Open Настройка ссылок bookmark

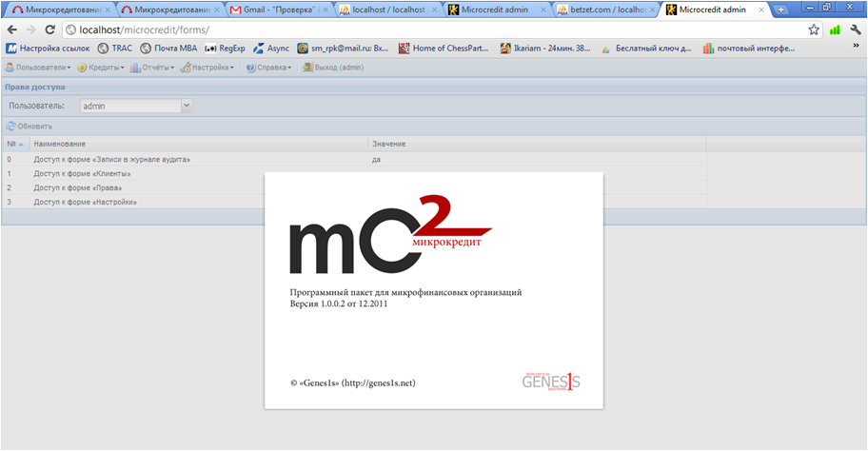click(x=48, y=49)
